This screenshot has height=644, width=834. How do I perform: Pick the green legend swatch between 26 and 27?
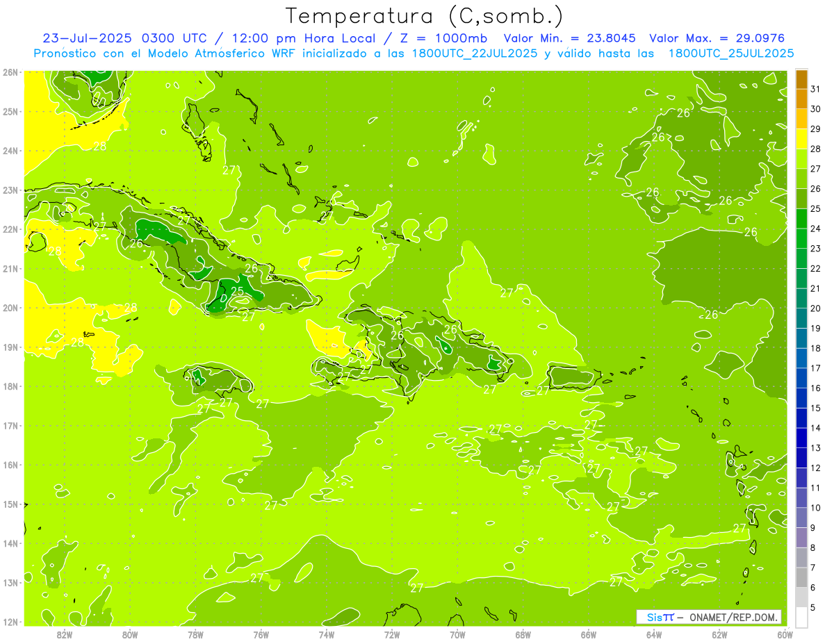tap(802, 179)
